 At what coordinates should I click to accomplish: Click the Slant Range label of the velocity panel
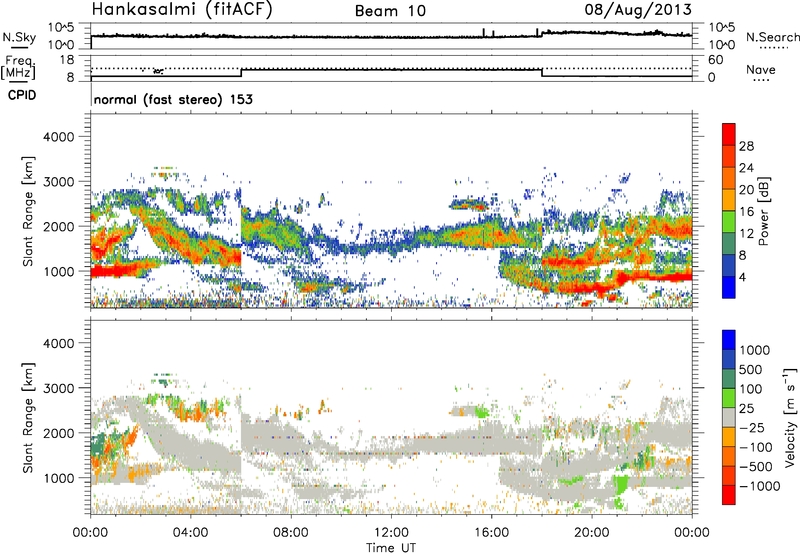(28, 417)
